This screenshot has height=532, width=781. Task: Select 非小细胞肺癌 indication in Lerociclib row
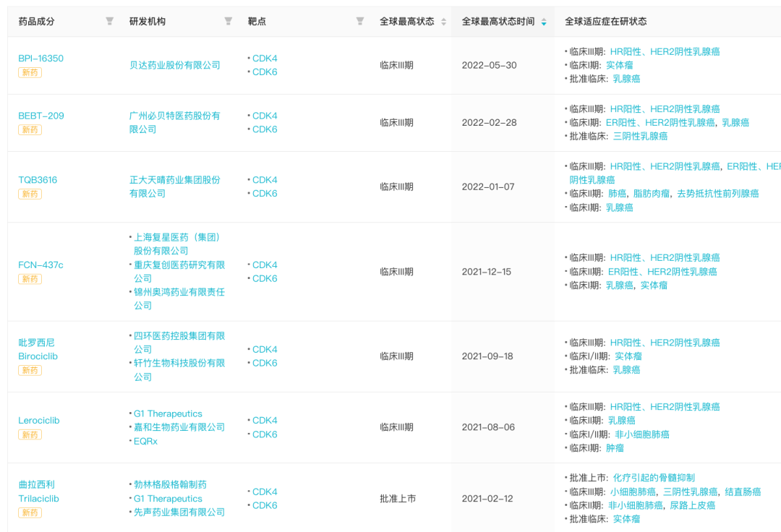(641, 434)
